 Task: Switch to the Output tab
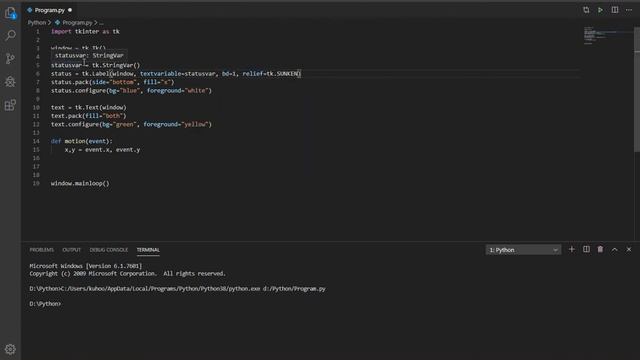(x=71, y=250)
